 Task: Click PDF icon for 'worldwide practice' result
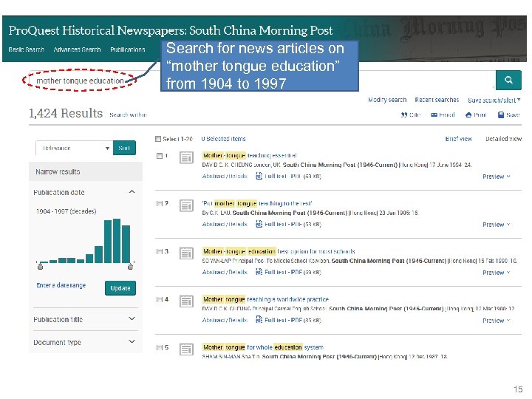coord(259,320)
